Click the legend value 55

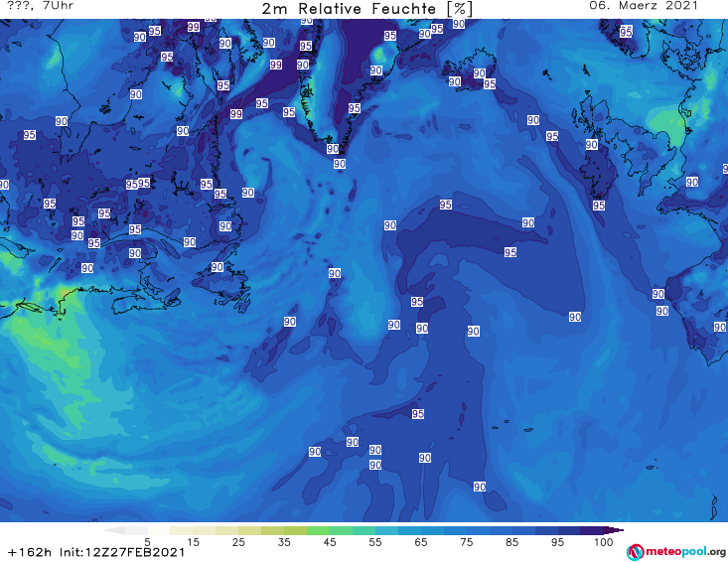click(375, 542)
